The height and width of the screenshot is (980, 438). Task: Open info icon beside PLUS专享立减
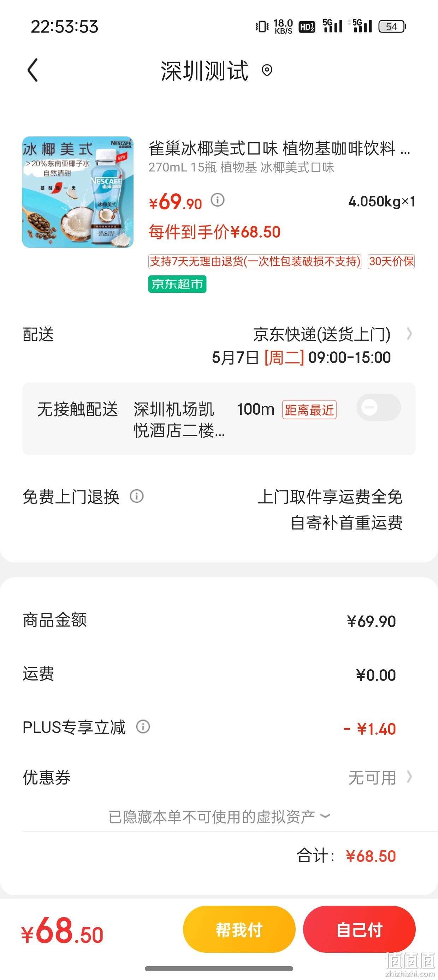click(143, 727)
